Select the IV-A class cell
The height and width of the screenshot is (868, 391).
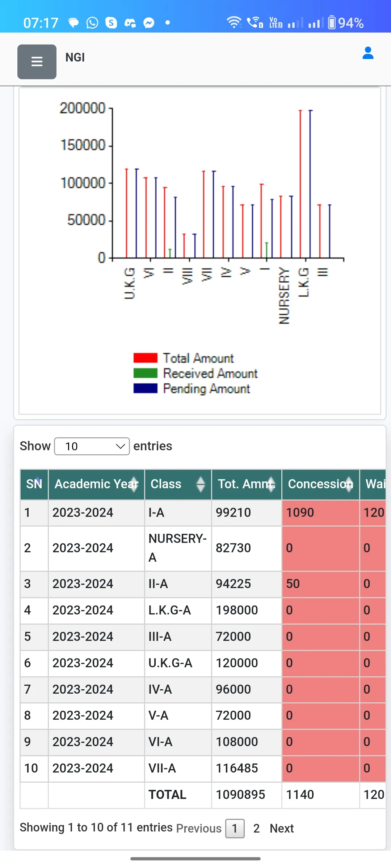click(178, 689)
